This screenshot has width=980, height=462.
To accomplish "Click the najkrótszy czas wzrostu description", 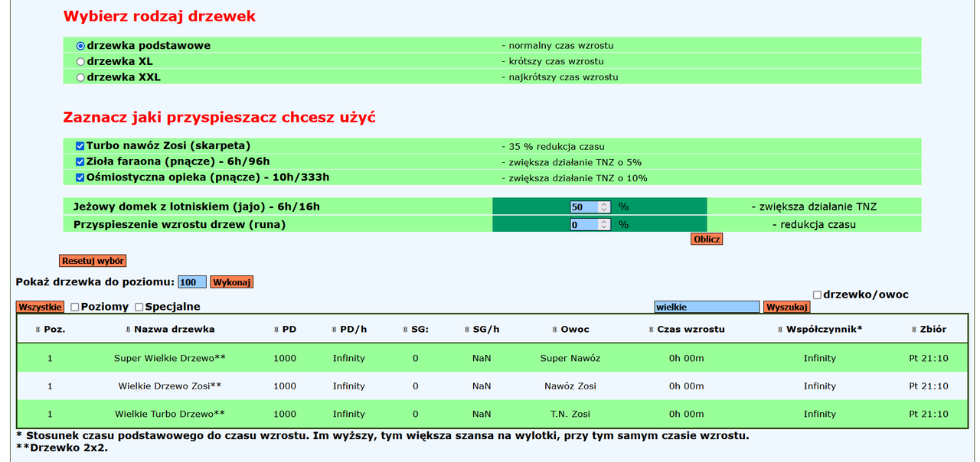I will pyautogui.click(x=560, y=77).
